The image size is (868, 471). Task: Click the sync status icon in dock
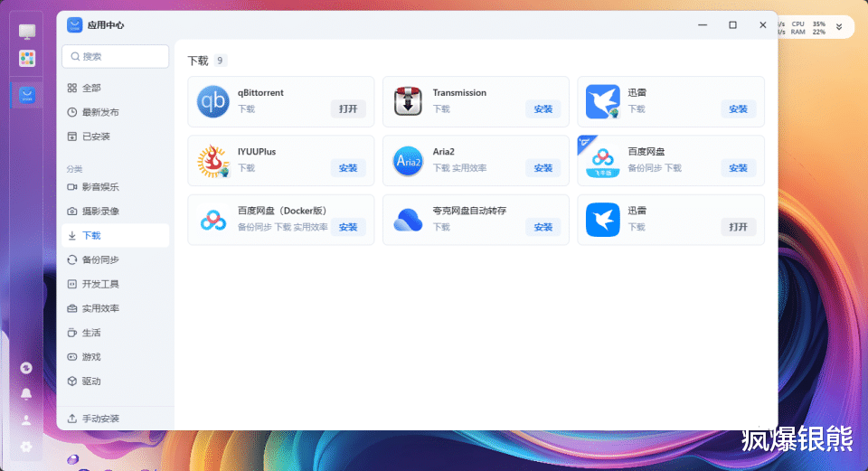26,368
